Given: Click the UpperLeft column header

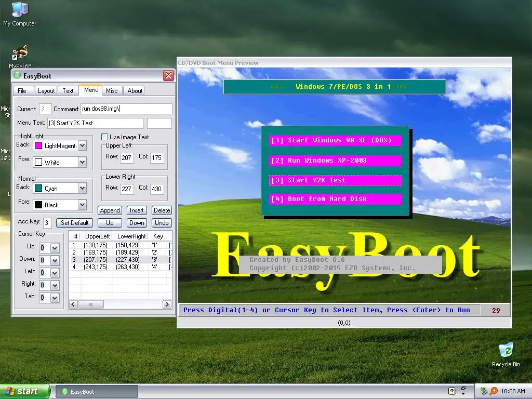Looking at the screenshot, I should pos(97,236).
